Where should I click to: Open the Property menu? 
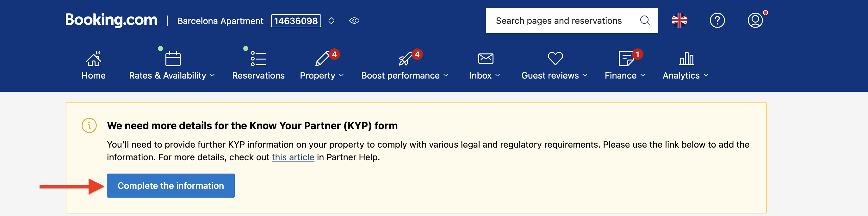tap(322, 75)
